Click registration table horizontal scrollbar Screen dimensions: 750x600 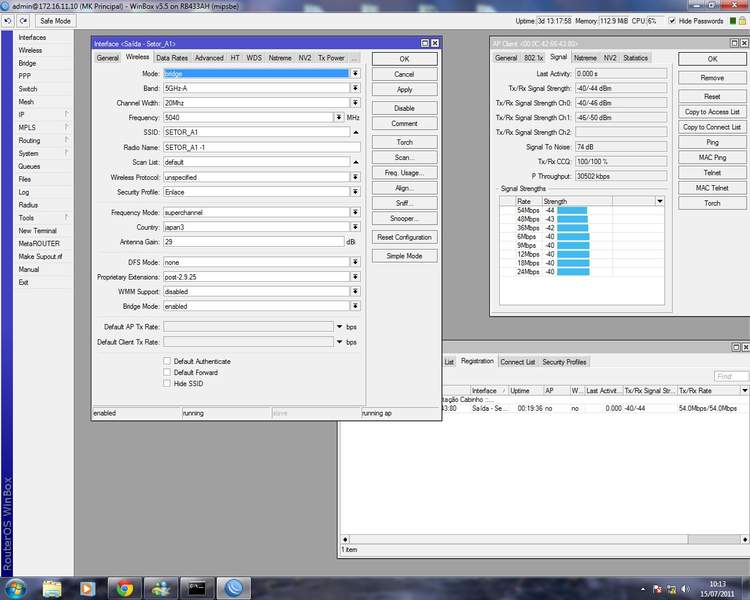click(545, 539)
